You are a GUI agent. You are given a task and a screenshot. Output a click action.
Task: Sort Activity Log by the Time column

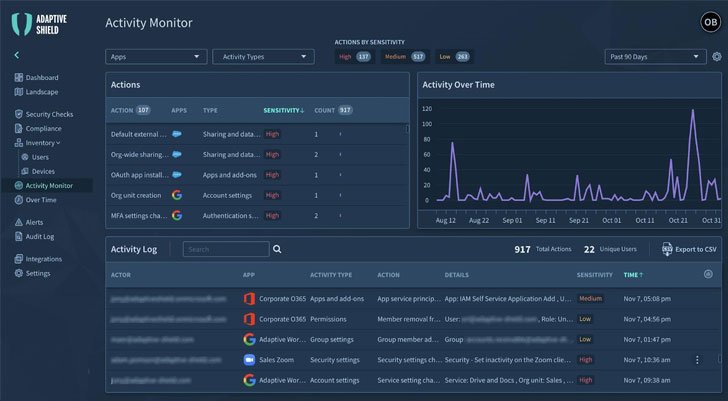633,274
